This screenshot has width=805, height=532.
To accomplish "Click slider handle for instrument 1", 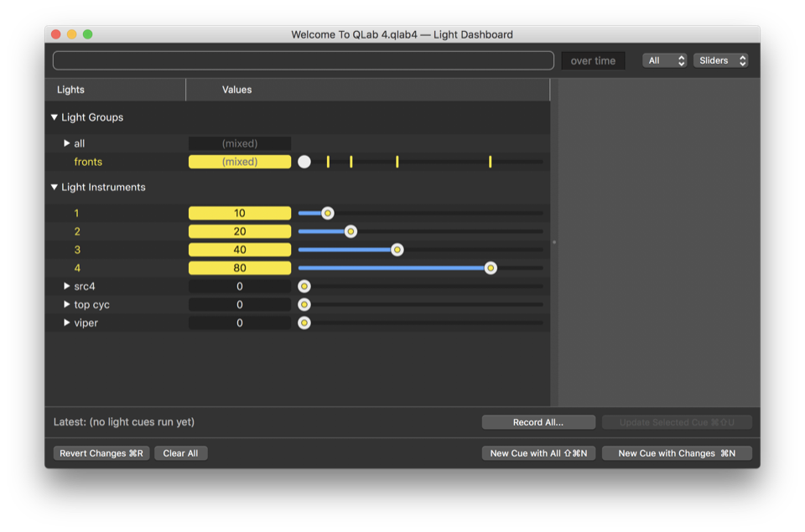I will click(x=328, y=214).
